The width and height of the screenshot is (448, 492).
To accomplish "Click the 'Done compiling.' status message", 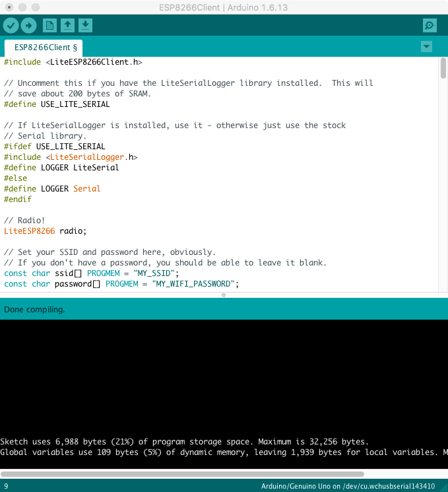I will point(34,310).
